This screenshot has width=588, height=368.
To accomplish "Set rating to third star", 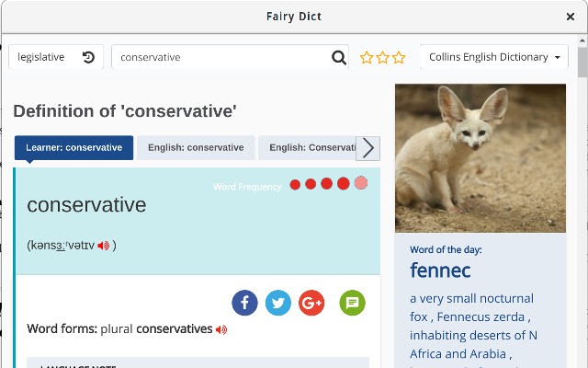I will (399, 58).
